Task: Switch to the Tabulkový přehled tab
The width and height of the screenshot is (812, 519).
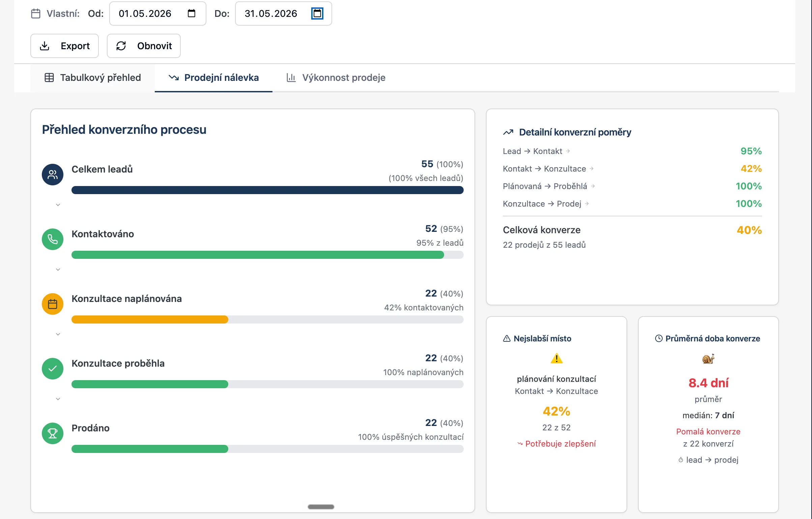Action: pyautogui.click(x=93, y=78)
